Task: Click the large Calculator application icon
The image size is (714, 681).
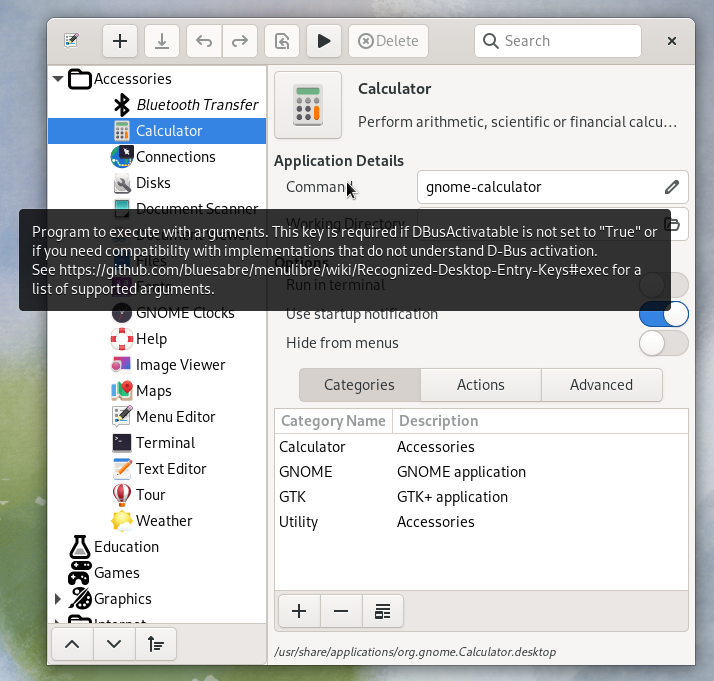Action: coord(308,105)
